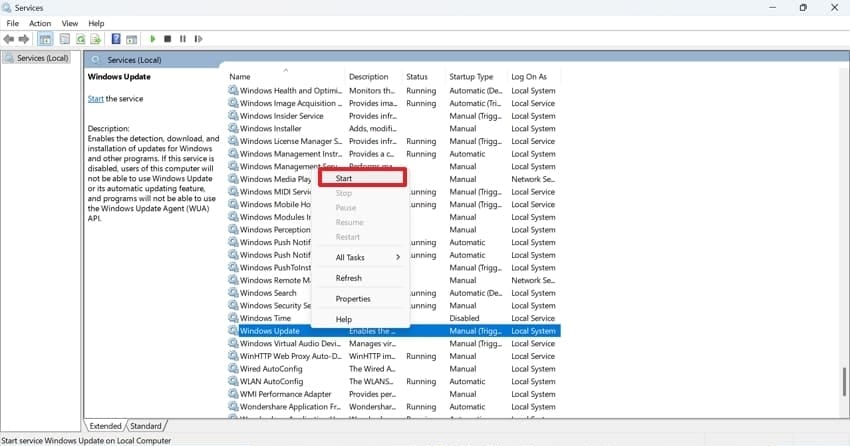The width and height of the screenshot is (850, 446).
Task: Open the Action menu
Action: point(40,23)
